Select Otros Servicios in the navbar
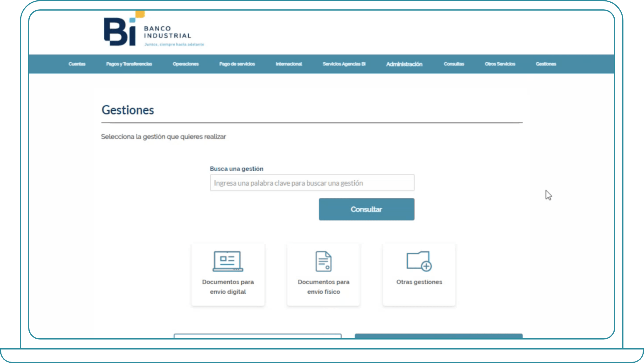 click(x=500, y=64)
